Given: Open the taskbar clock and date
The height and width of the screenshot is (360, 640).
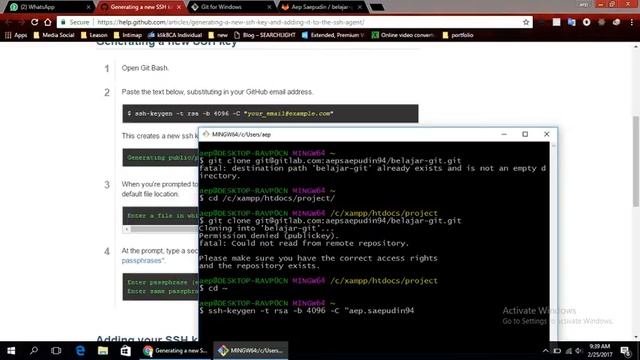Looking at the screenshot, I should (600, 351).
